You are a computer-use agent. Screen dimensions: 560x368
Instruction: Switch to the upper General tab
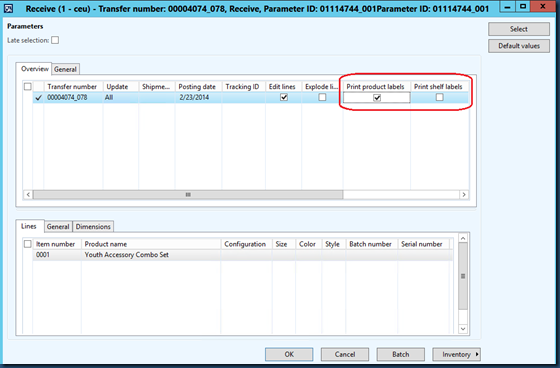coord(65,69)
